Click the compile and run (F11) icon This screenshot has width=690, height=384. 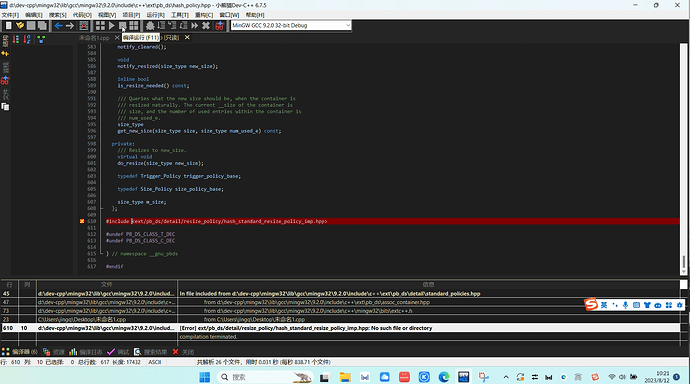click(x=122, y=26)
